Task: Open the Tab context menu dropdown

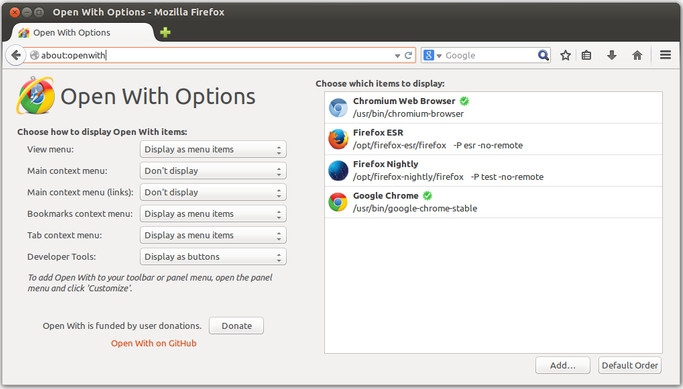Action: 213,235
